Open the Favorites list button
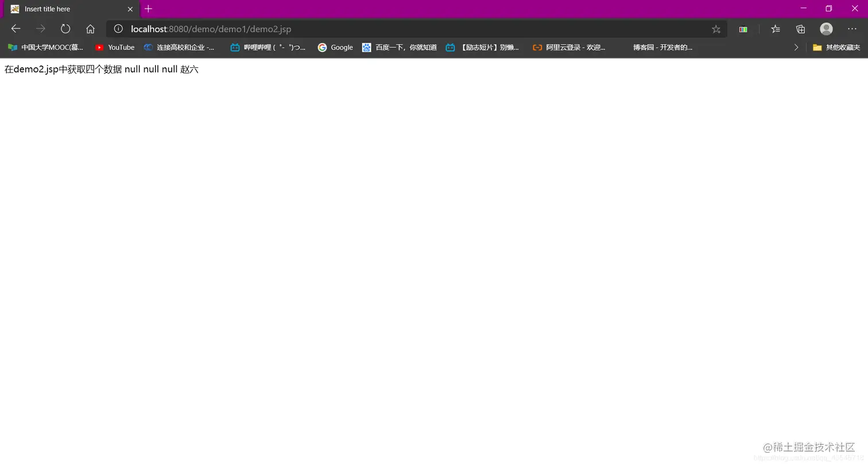868x466 pixels. [x=776, y=29]
